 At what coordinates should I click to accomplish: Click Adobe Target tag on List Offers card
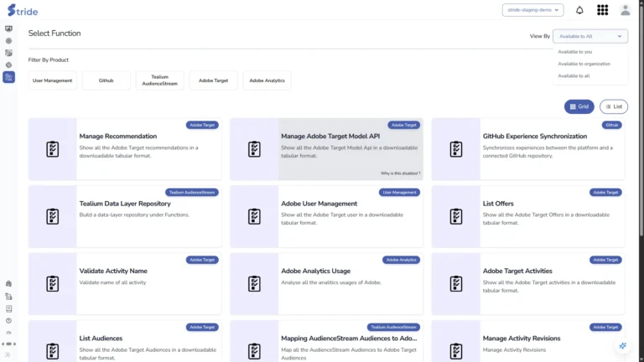[605, 192]
